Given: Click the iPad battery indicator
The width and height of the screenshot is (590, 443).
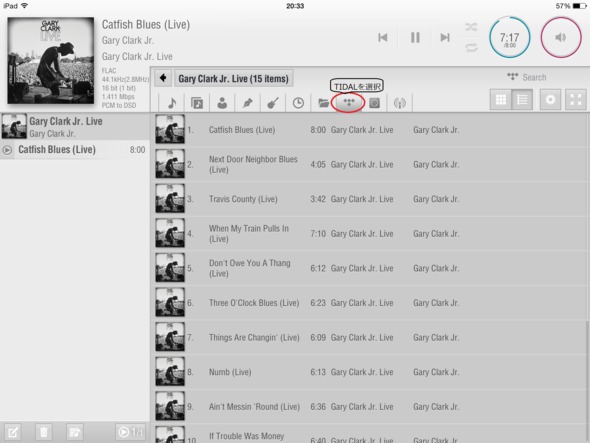Looking at the screenshot, I should point(579,6).
